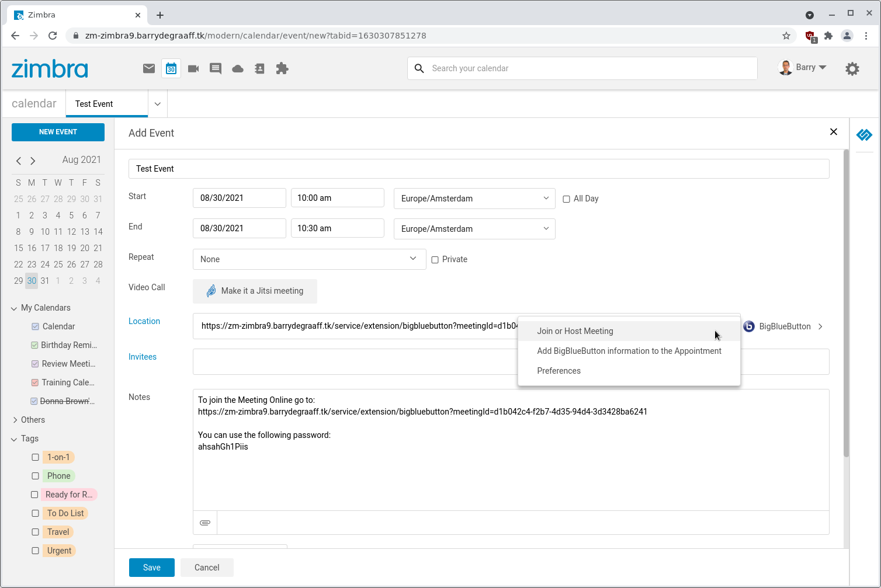The height and width of the screenshot is (588, 881).
Task: Toggle the Calendar checkbox in My Calendars
Action: pos(35,326)
